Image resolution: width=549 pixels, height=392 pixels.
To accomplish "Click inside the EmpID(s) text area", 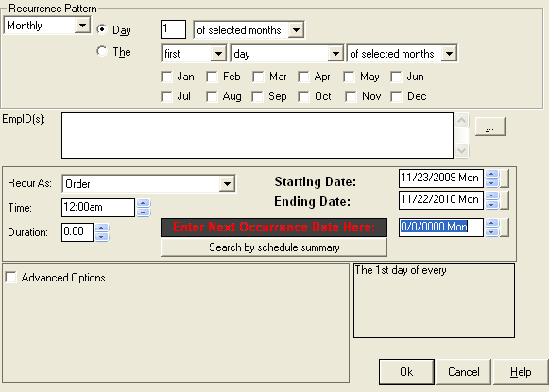I will [257, 135].
